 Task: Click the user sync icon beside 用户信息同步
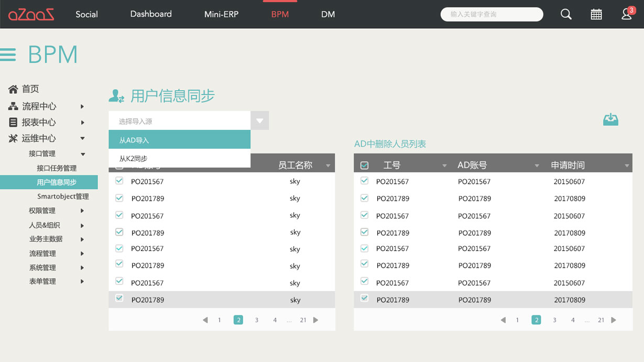click(x=116, y=96)
